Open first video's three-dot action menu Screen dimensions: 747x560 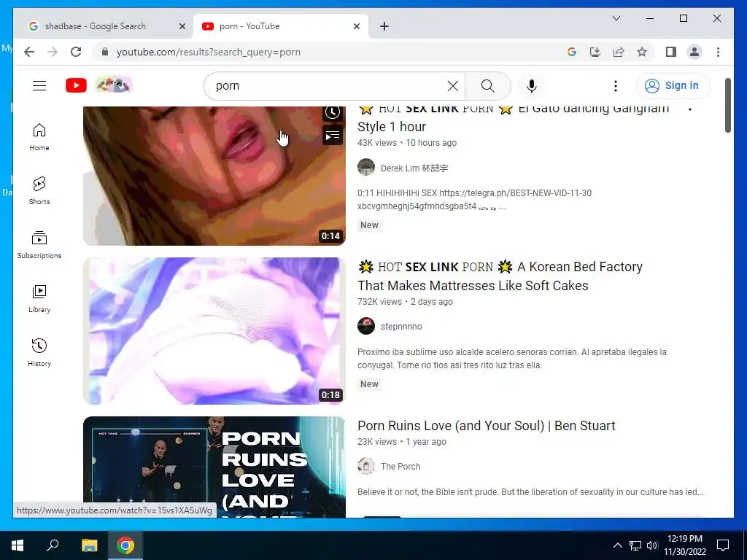(x=690, y=109)
